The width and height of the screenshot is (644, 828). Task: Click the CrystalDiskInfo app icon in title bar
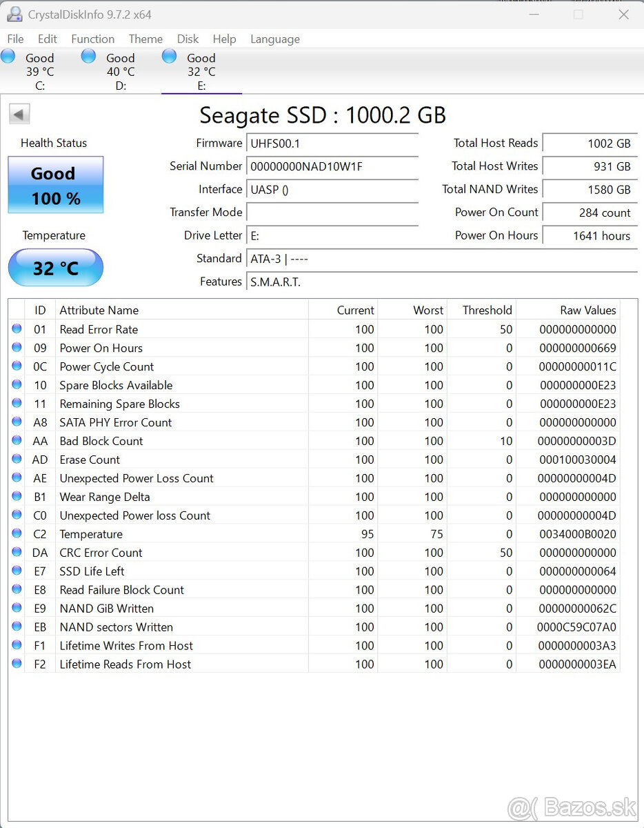click(14, 14)
